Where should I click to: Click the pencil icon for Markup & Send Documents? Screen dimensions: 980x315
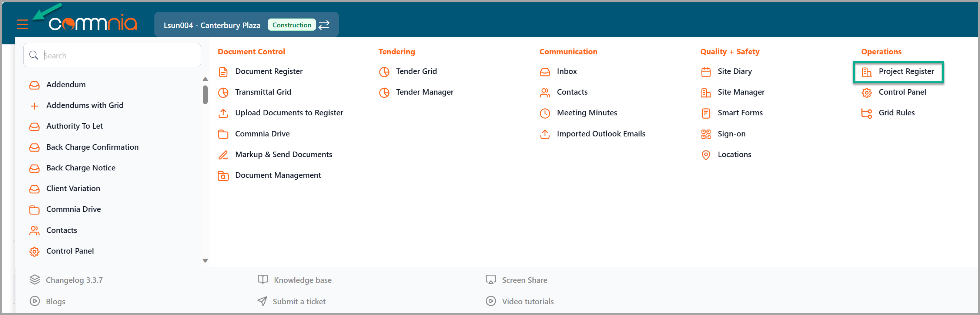coord(223,155)
